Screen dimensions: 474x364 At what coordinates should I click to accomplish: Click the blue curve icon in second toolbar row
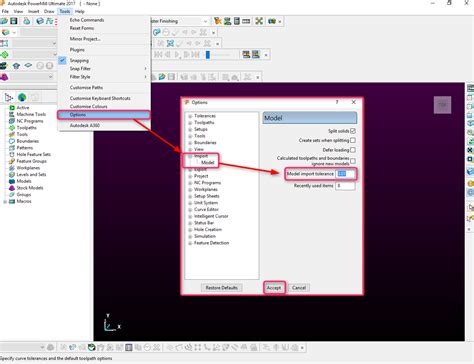[x=157, y=32]
